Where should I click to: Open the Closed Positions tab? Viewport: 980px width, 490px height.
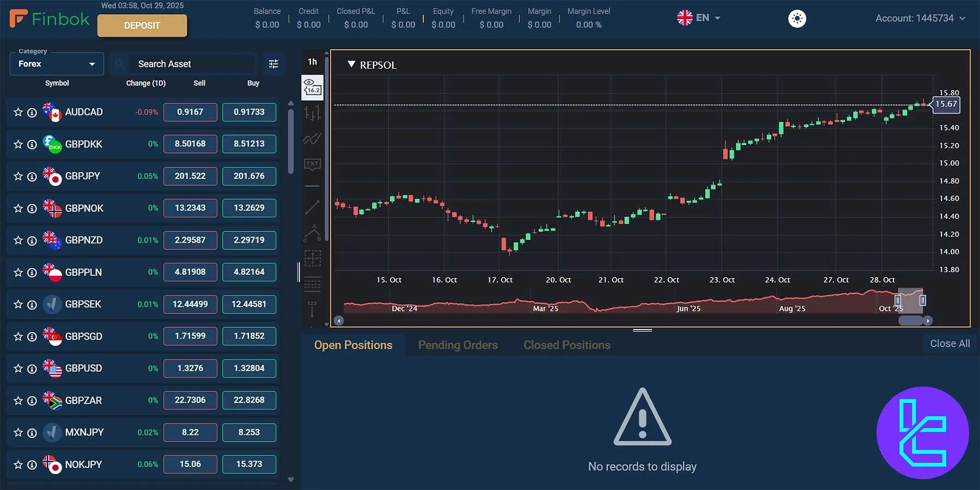pos(566,345)
